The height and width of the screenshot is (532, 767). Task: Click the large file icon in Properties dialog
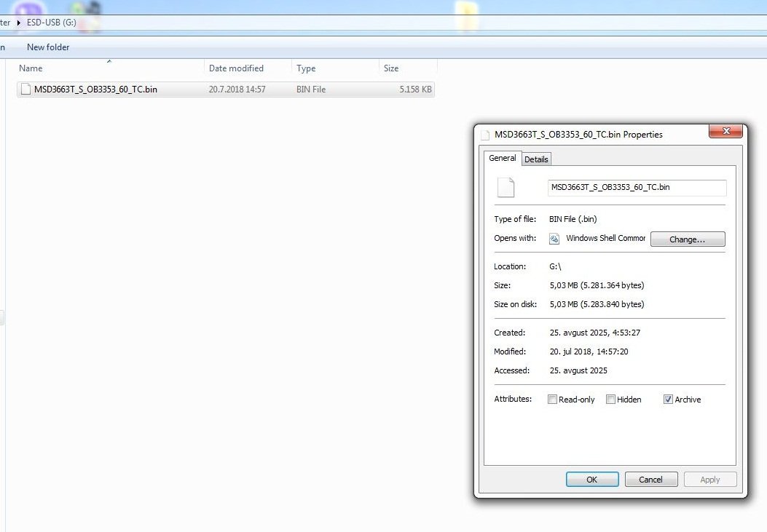pos(506,188)
